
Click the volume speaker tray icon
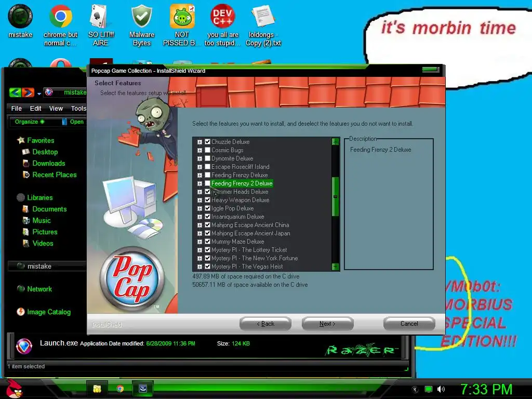(x=441, y=389)
